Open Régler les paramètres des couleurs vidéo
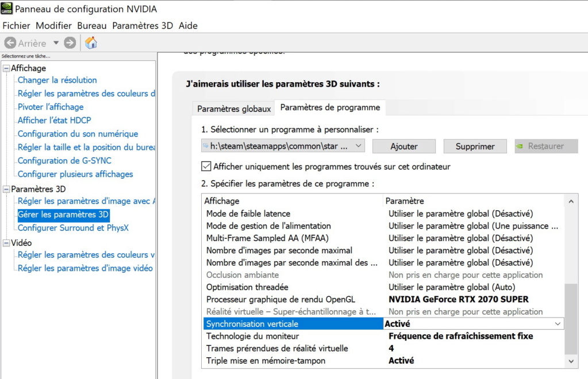 click(x=86, y=255)
